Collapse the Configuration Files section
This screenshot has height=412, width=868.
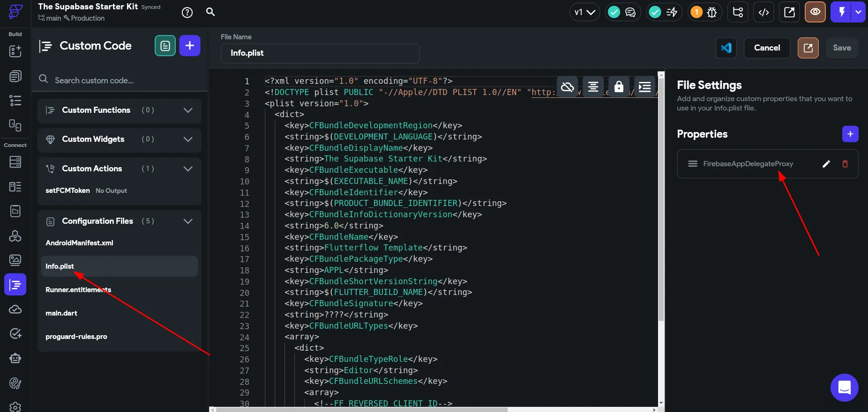tap(188, 221)
